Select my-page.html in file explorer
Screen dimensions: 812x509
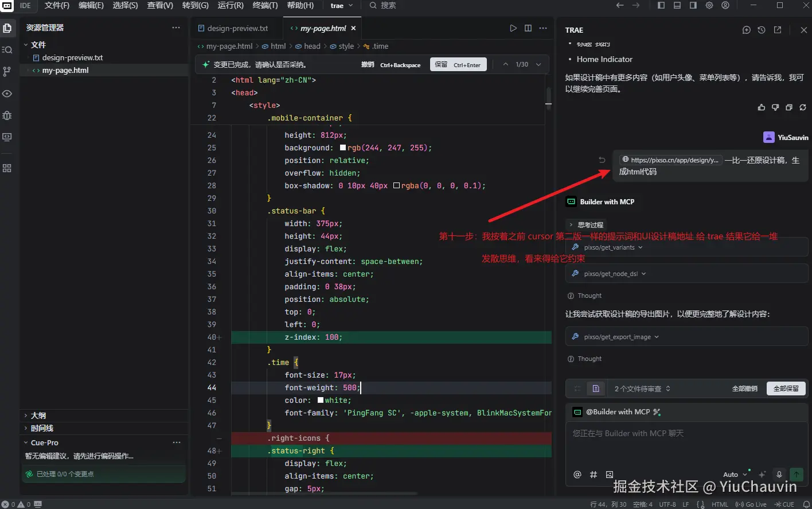(x=65, y=70)
